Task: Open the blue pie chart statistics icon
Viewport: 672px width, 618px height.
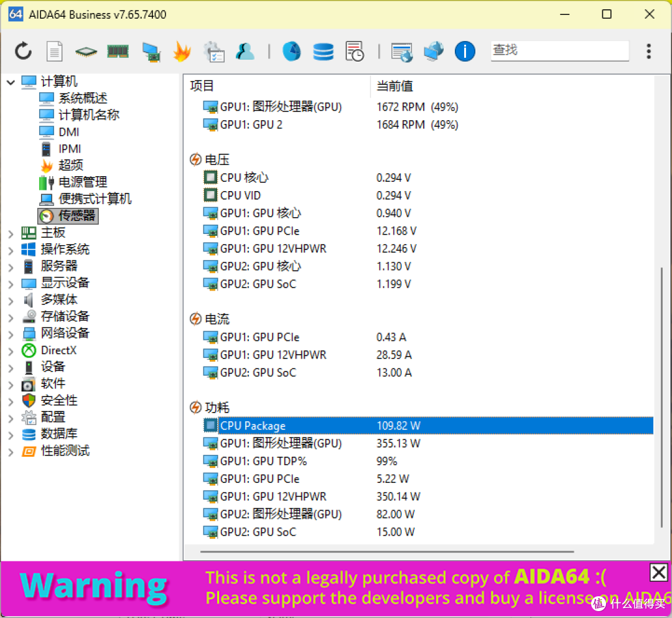Action: point(291,52)
